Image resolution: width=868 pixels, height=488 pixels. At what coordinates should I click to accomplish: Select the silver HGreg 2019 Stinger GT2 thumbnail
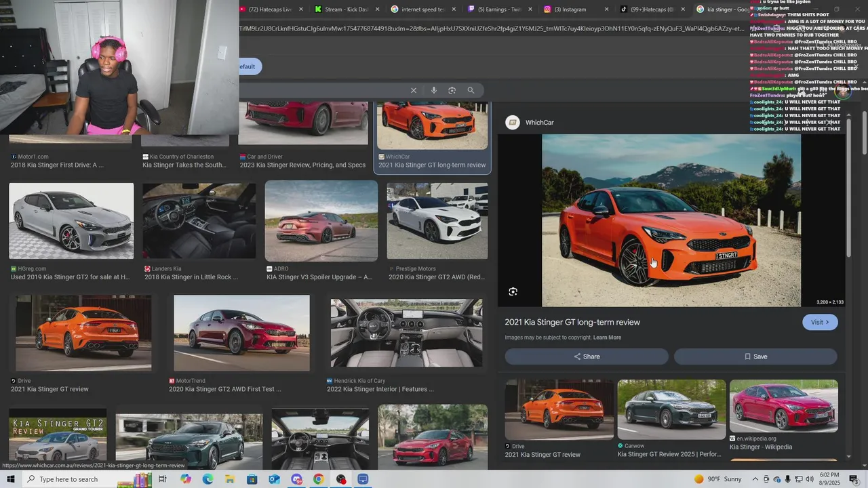click(71, 220)
